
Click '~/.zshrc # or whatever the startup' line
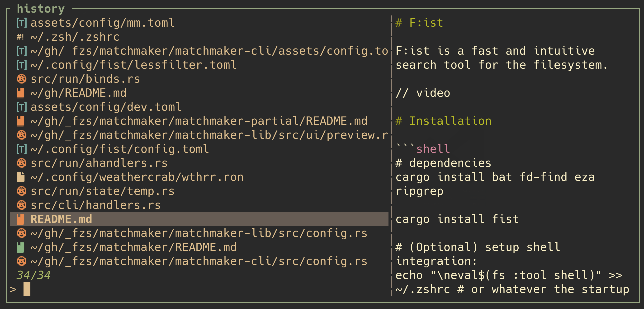tap(512, 289)
